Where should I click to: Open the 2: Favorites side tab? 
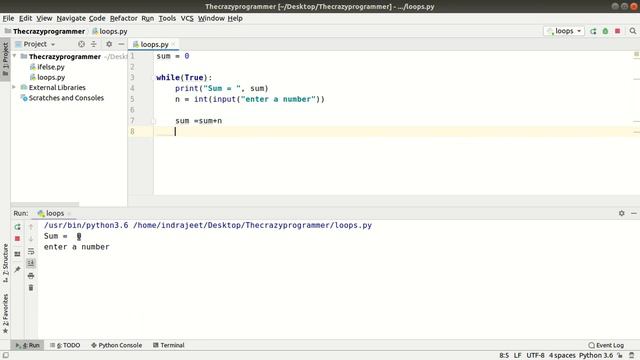(x=5, y=313)
